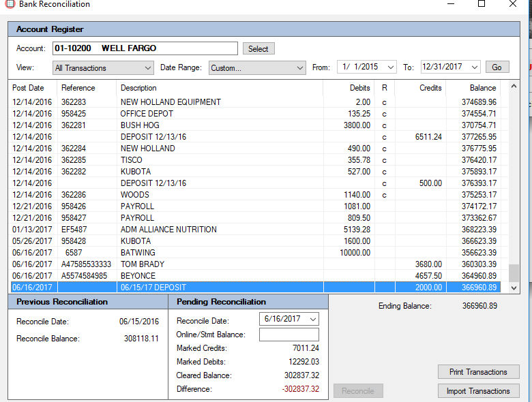Click the Bank Reconciliation app icon in title bar
Viewport: 532px width, 402px height.
(x=10, y=4)
